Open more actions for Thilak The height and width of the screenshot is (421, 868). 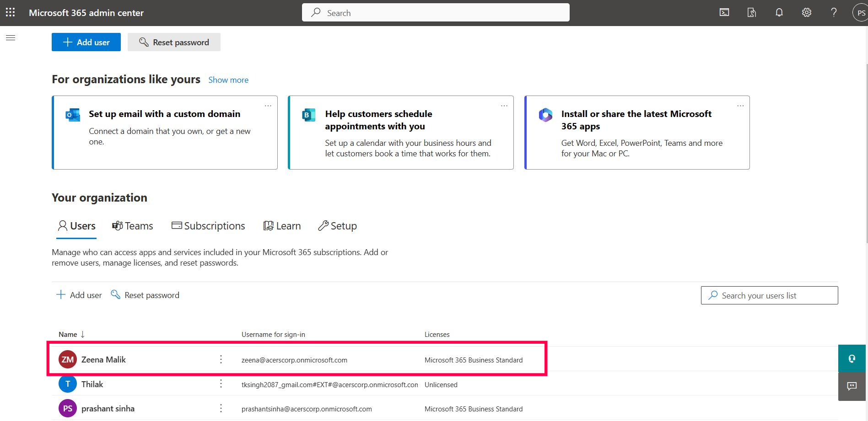click(x=221, y=384)
